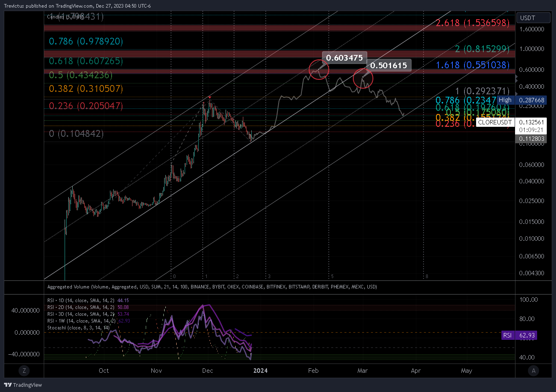The height and width of the screenshot is (392, 556).
Task: Select the 2 (0.815299) extension label
Action: (x=482, y=49)
